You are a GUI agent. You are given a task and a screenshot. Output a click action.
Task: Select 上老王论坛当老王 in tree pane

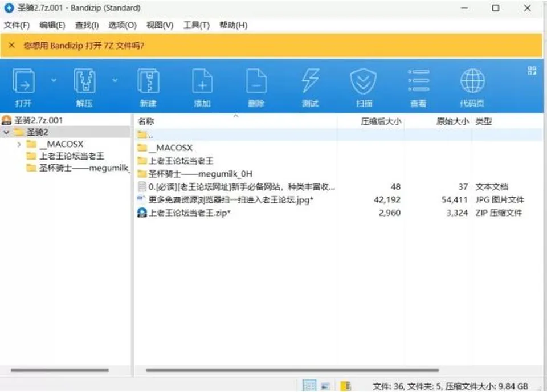(72, 156)
